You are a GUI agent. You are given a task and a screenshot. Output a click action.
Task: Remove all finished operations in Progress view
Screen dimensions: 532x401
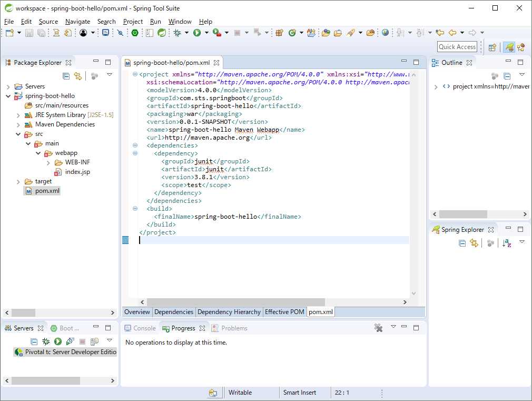click(x=378, y=328)
